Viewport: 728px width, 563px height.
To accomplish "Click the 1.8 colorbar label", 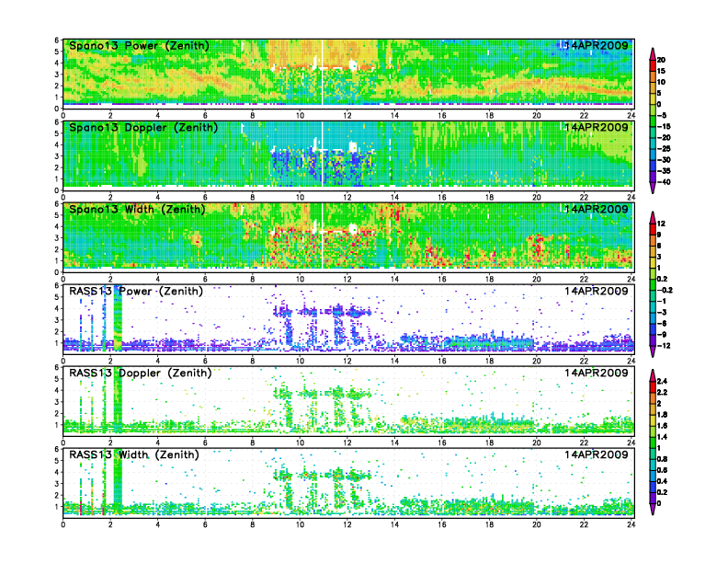I will pyautogui.click(x=662, y=415).
